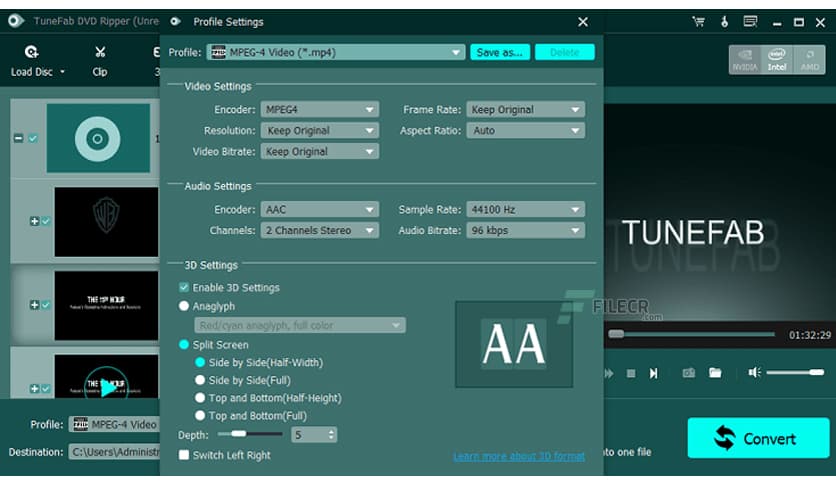
Task: Choose Side by Side(Full) option
Action: coord(200,380)
